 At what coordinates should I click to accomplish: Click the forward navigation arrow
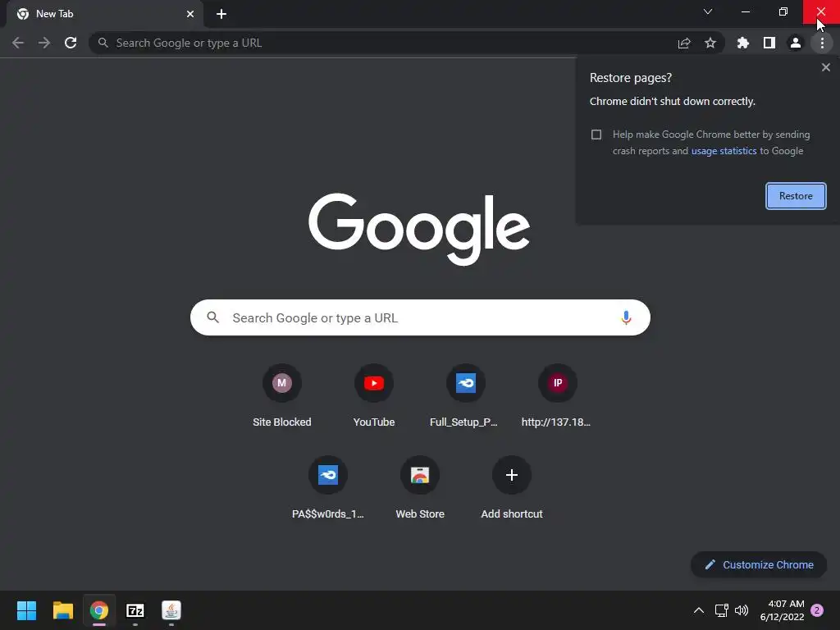[44, 43]
